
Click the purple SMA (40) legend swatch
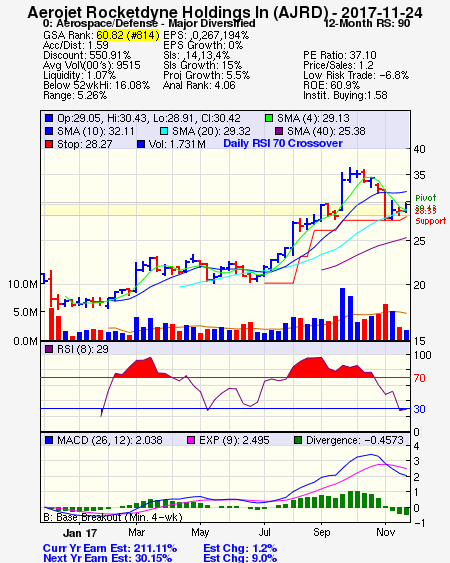(279, 131)
